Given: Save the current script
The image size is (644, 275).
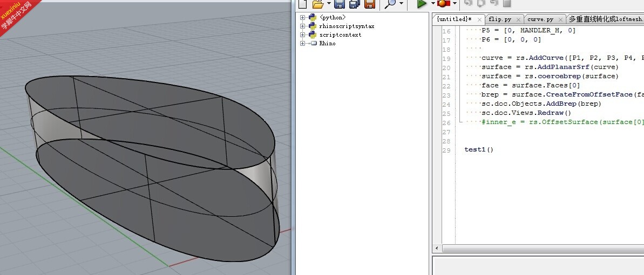Looking at the screenshot, I should click(x=339, y=4).
